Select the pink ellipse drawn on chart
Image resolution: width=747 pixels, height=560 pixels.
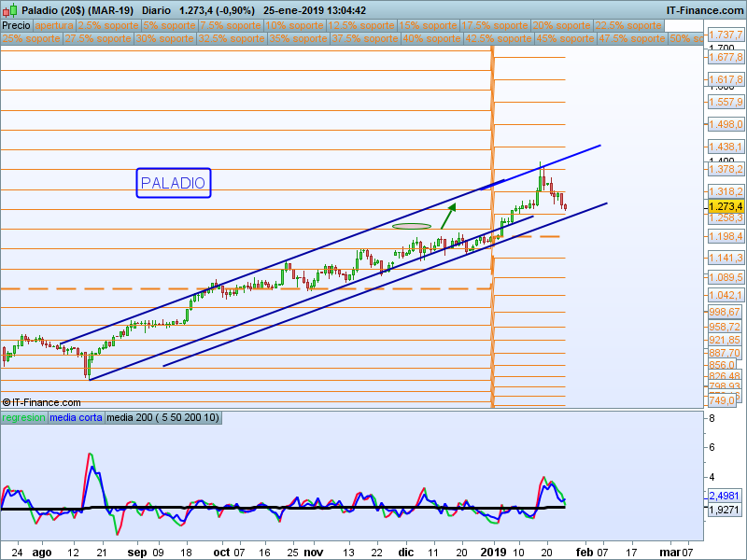tap(412, 226)
